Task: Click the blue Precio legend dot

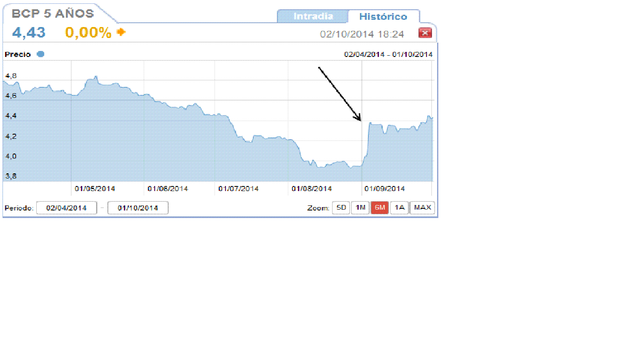Action: pyautogui.click(x=40, y=54)
